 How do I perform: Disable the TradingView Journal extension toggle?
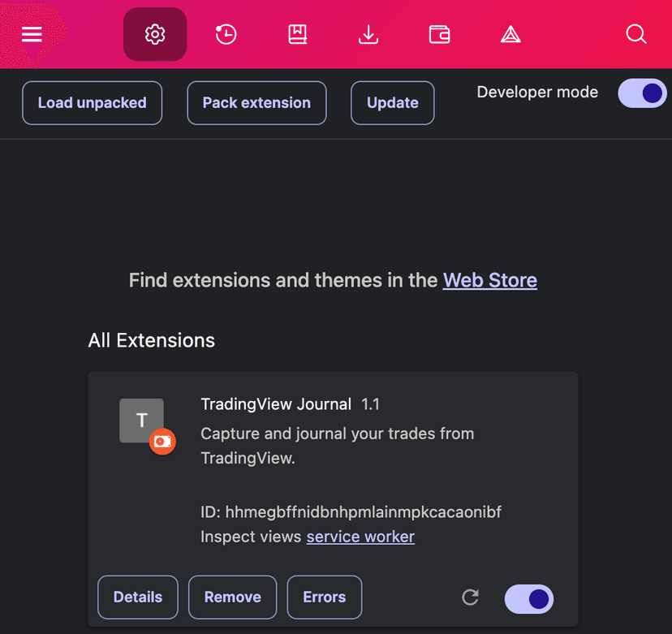click(x=529, y=599)
